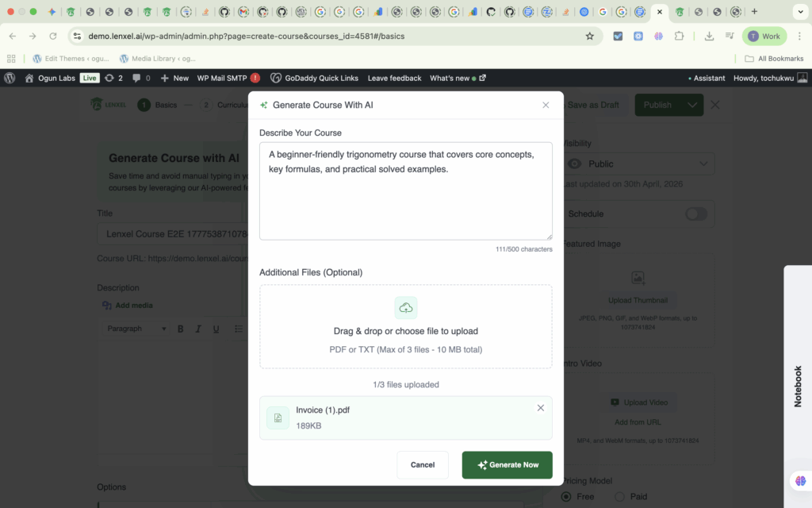Image resolution: width=812 pixels, height=508 pixels.
Task: Go to the Basics step tab
Action: 158,105
